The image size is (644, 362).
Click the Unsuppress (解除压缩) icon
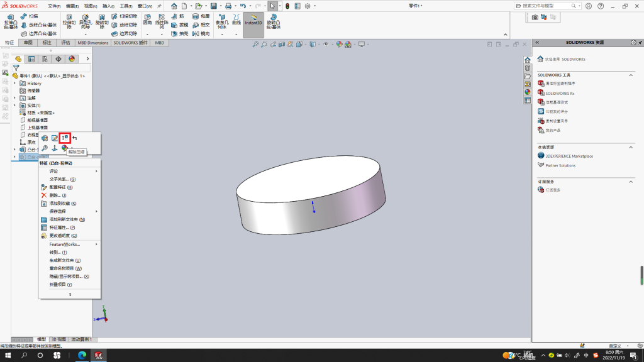(x=65, y=138)
